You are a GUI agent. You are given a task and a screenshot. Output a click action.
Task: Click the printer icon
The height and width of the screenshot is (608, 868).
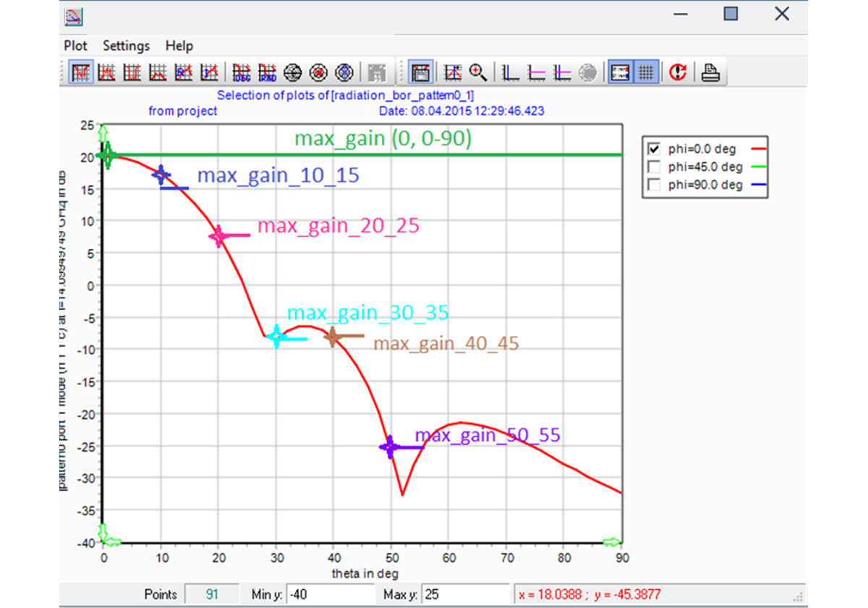pos(710,72)
